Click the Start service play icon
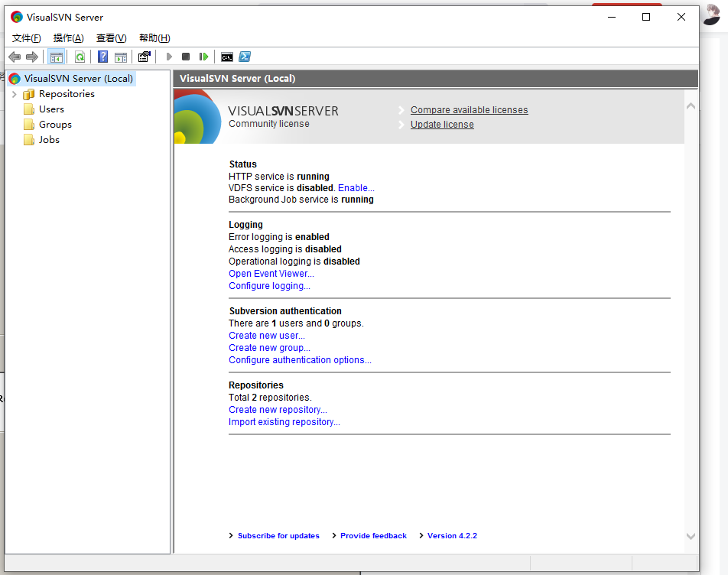Screen dimensions: 728x575 (169, 57)
